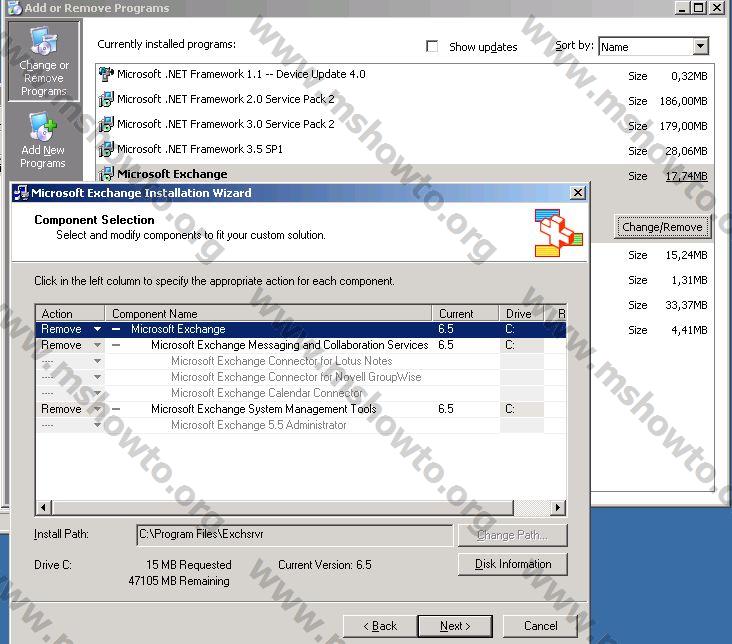Open action dropdown for Connector for Lotus Notes
Screen dimensions: 732x644
[x=97, y=361]
